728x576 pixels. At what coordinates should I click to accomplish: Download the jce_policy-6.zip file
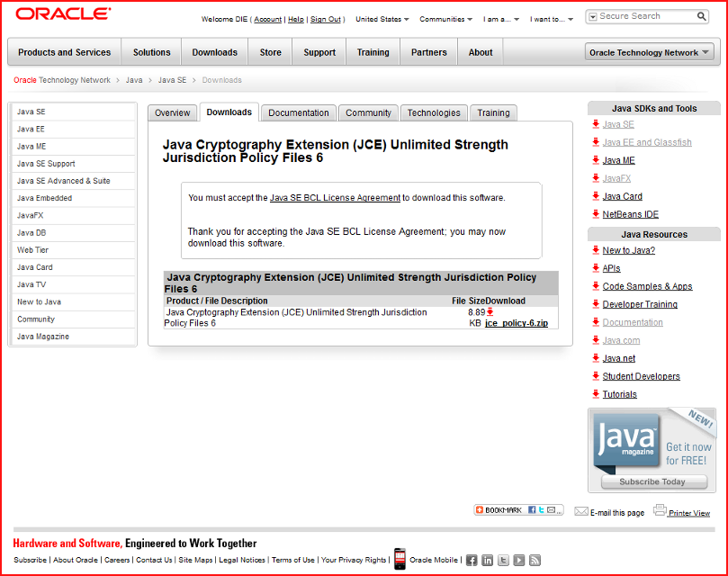[517, 323]
